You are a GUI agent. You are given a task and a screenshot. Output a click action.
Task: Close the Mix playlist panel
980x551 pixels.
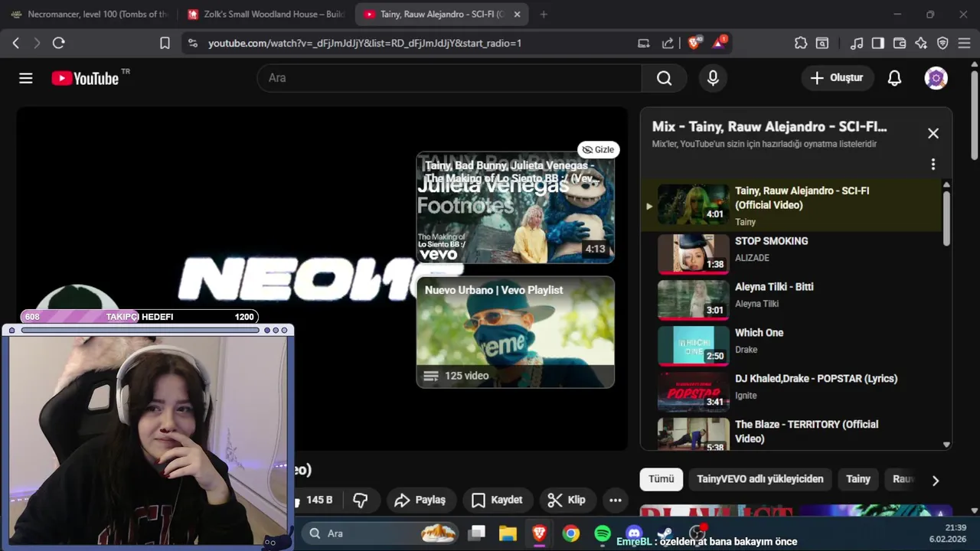tap(933, 133)
